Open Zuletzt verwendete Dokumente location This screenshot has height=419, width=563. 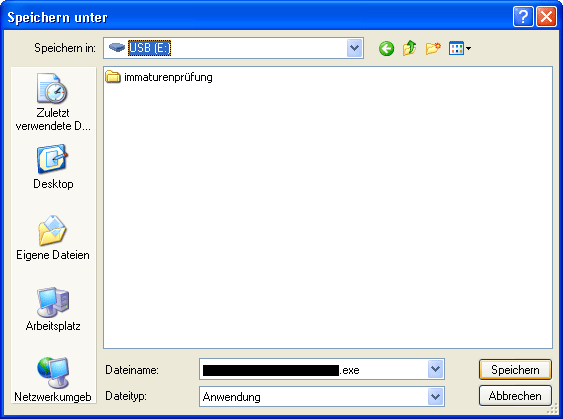(x=53, y=102)
